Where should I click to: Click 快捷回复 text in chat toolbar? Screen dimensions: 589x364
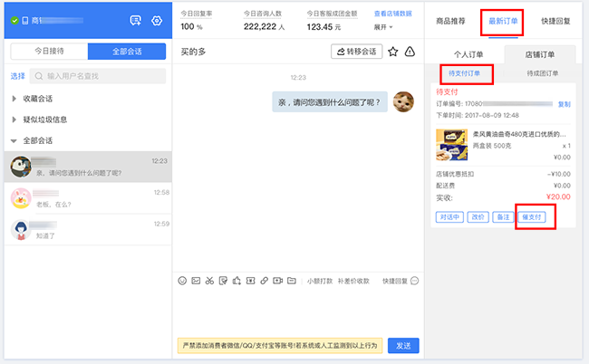[x=395, y=281]
